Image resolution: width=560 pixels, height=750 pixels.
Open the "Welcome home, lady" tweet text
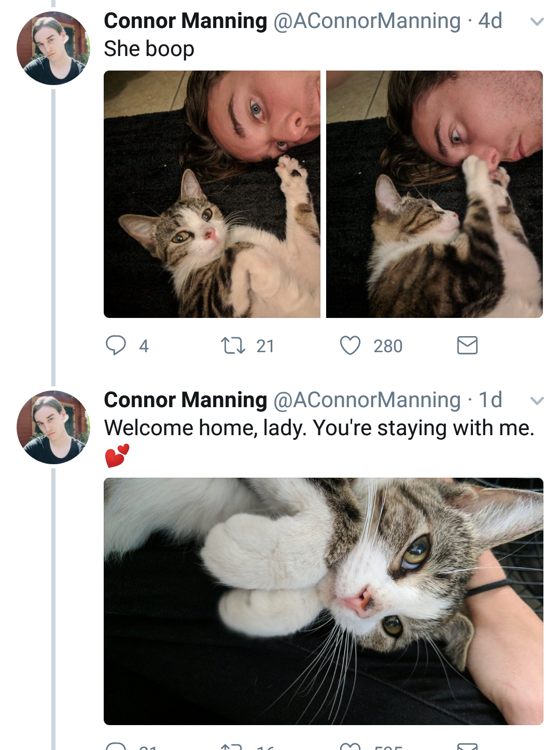tap(319, 428)
